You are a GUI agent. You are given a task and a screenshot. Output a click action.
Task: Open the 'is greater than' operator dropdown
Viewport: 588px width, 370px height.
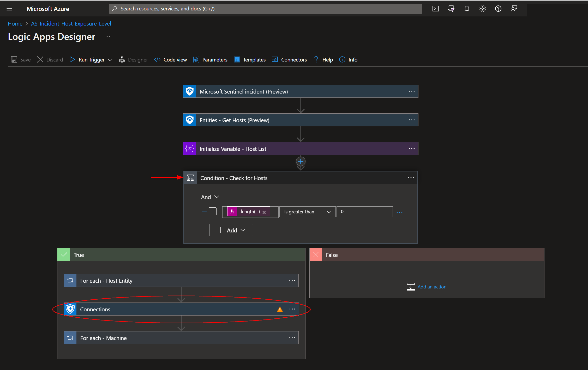pos(307,212)
